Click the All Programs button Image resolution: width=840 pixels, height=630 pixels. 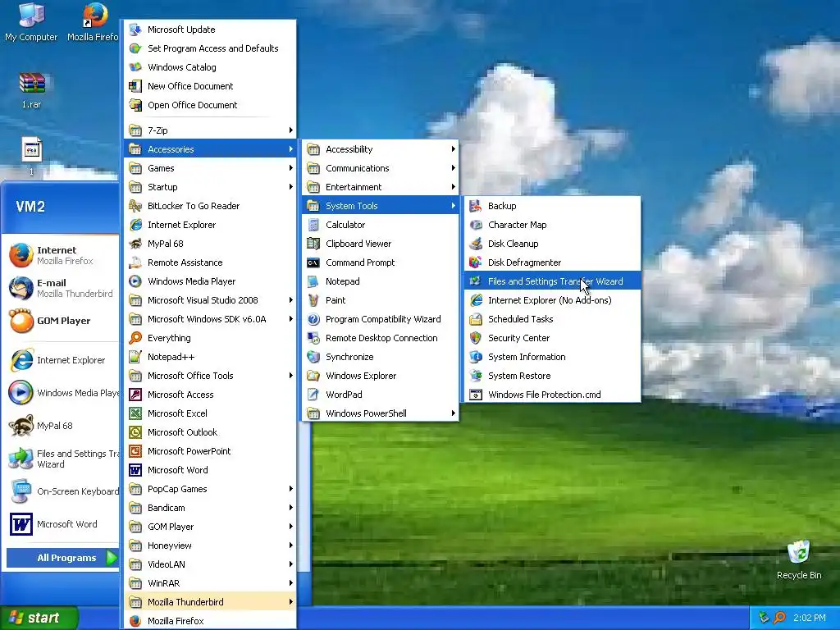point(62,558)
